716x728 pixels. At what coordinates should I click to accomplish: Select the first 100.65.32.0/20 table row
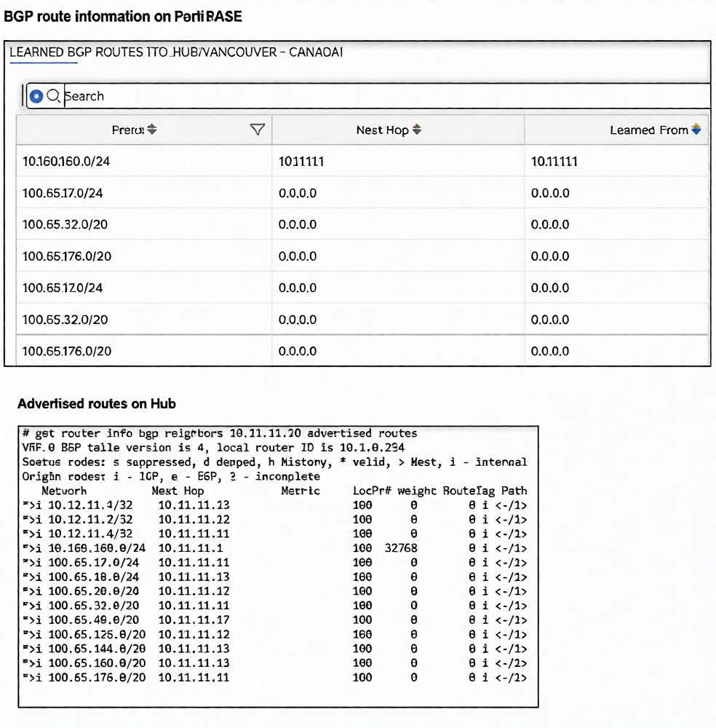[x=65, y=225]
